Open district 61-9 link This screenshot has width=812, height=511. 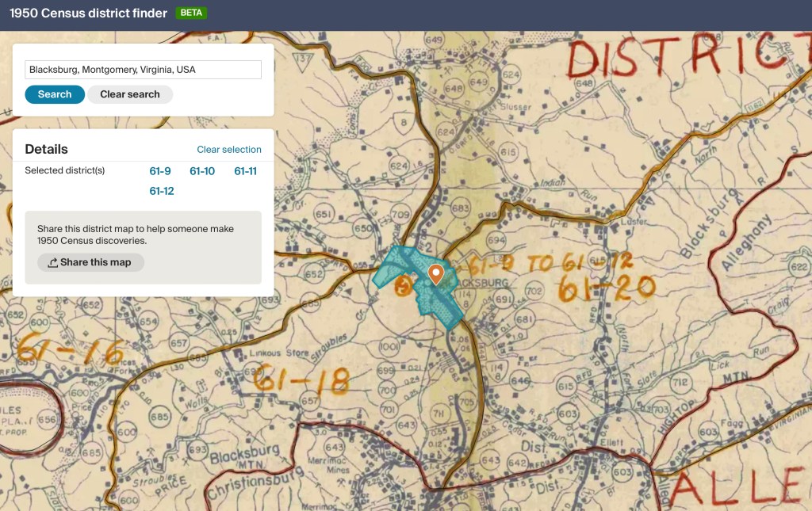pyautogui.click(x=160, y=170)
